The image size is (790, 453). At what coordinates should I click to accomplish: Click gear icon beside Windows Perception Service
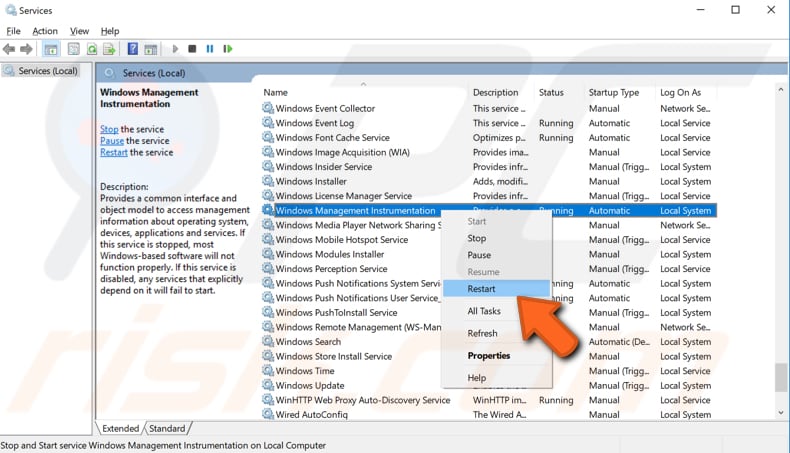click(268, 269)
